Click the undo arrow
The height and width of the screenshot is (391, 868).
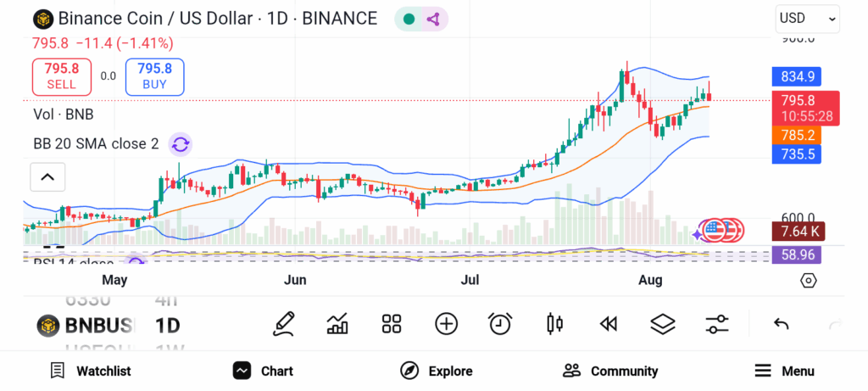pyautogui.click(x=782, y=323)
